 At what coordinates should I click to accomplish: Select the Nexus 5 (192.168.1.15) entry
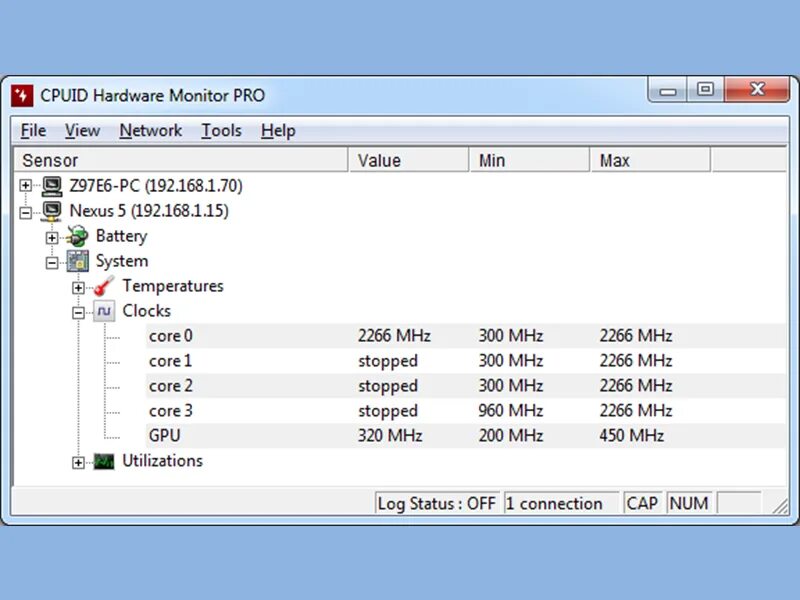(149, 211)
